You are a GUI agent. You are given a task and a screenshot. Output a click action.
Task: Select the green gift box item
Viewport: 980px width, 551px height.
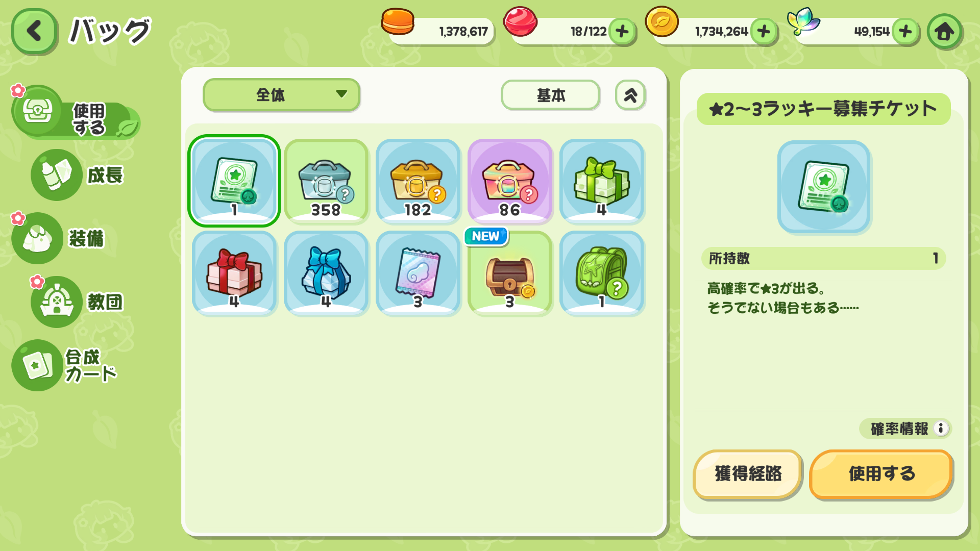point(602,181)
